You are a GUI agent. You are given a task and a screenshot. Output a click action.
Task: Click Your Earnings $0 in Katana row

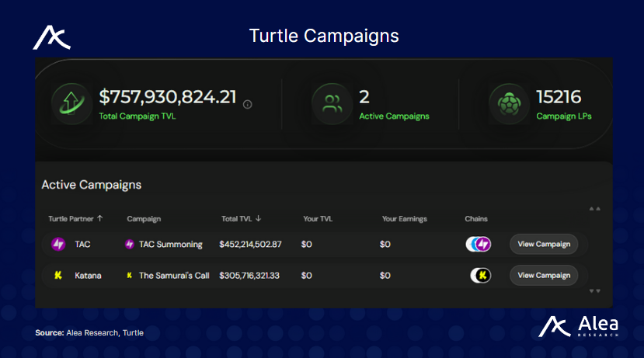click(x=385, y=276)
